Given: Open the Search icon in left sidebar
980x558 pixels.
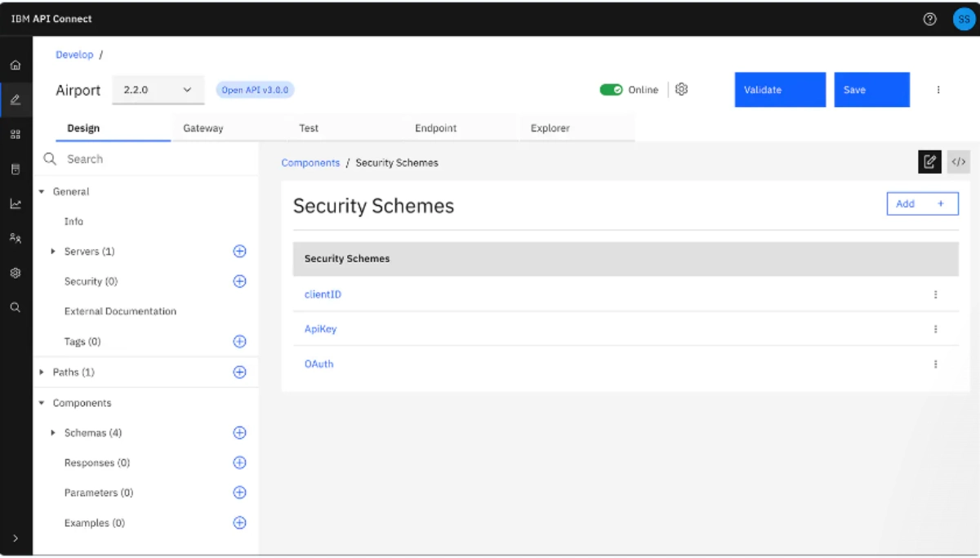Looking at the screenshot, I should point(15,306).
